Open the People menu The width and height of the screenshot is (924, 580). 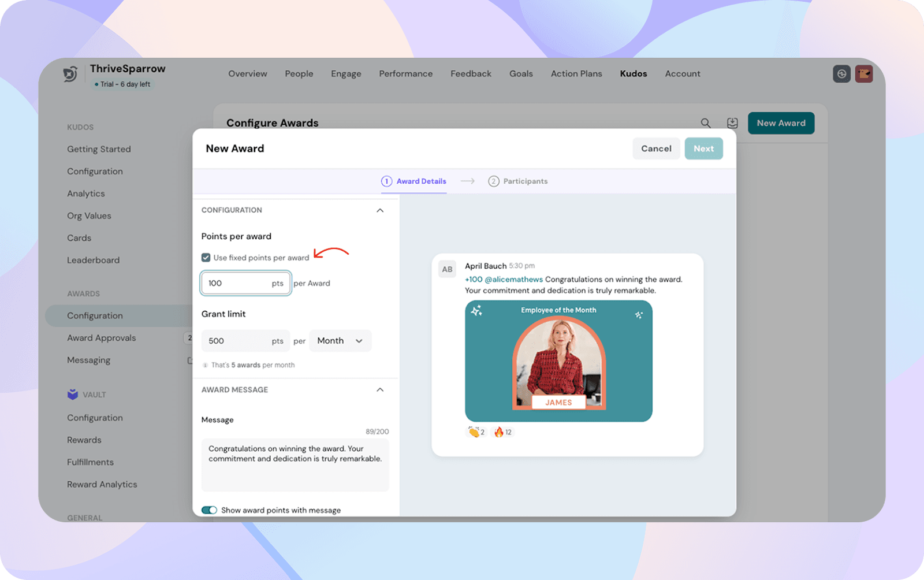299,74
